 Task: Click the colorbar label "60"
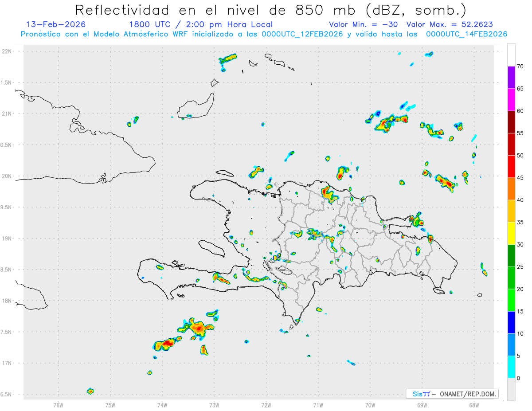520,111
